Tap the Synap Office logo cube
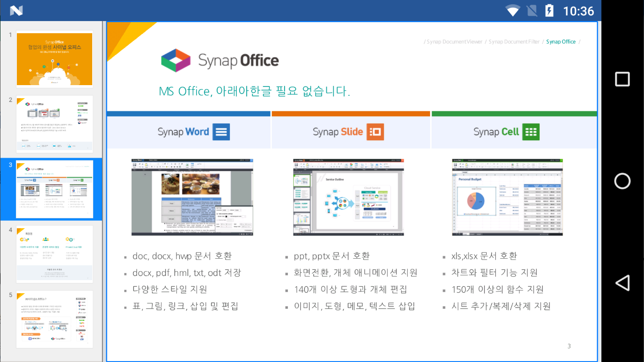The height and width of the screenshot is (362, 644). [x=176, y=60]
